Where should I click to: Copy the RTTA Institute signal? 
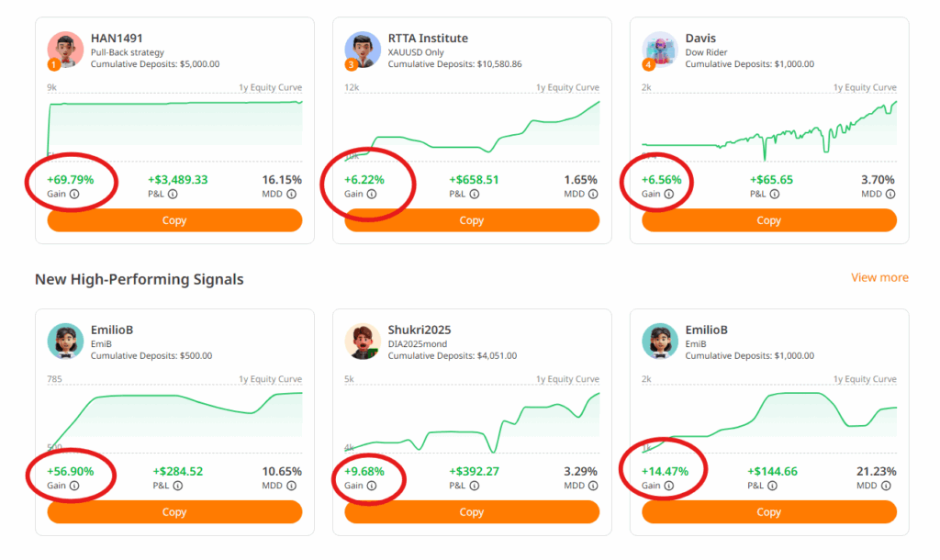coord(472,220)
